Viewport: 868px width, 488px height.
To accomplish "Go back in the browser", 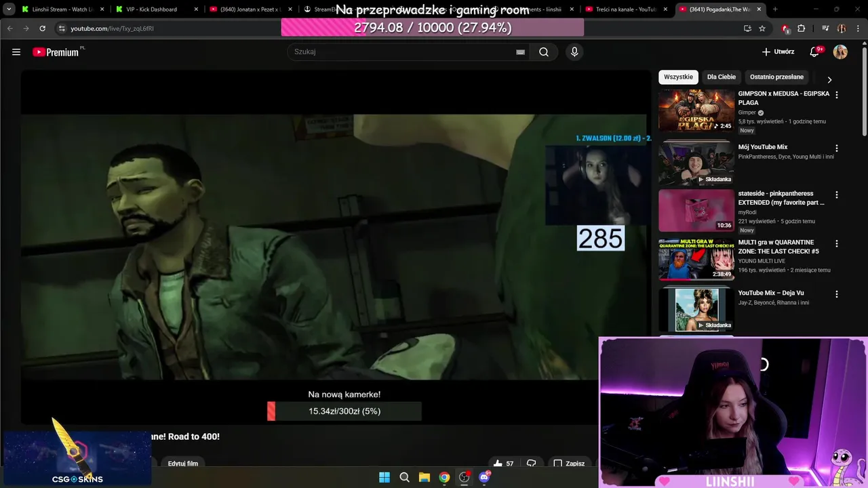I will 10,28.
